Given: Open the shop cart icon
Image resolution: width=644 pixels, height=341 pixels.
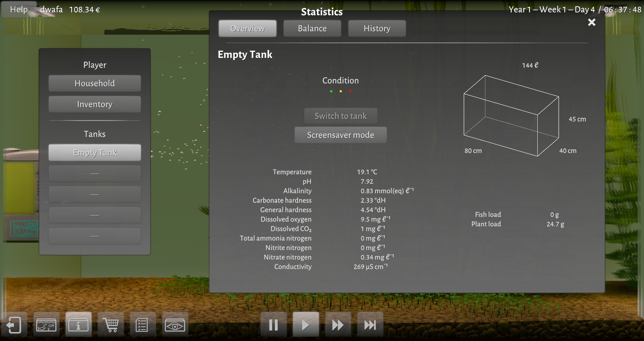Looking at the screenshot, I should pyautogui.click(x=111, y=325).
